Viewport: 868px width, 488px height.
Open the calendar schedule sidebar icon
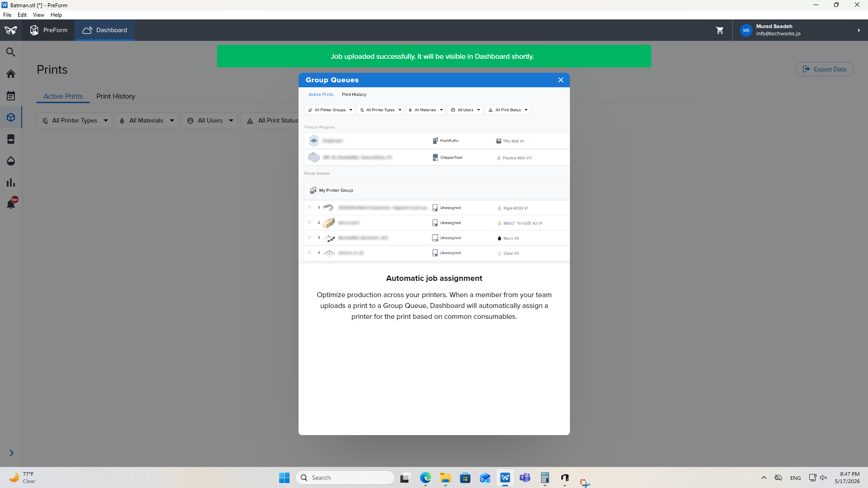11,96
